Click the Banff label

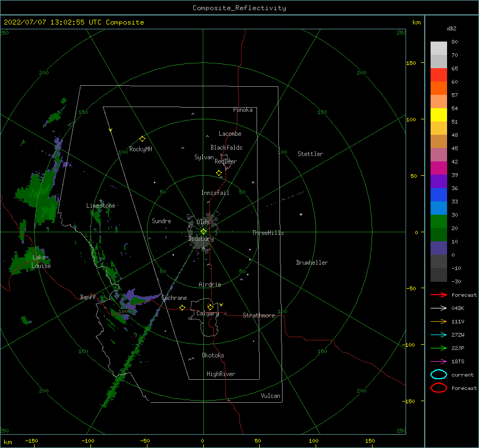coord(88,297)
